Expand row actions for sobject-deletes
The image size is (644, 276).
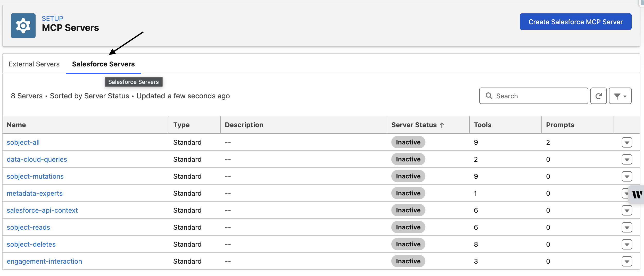tap(627, 244)
